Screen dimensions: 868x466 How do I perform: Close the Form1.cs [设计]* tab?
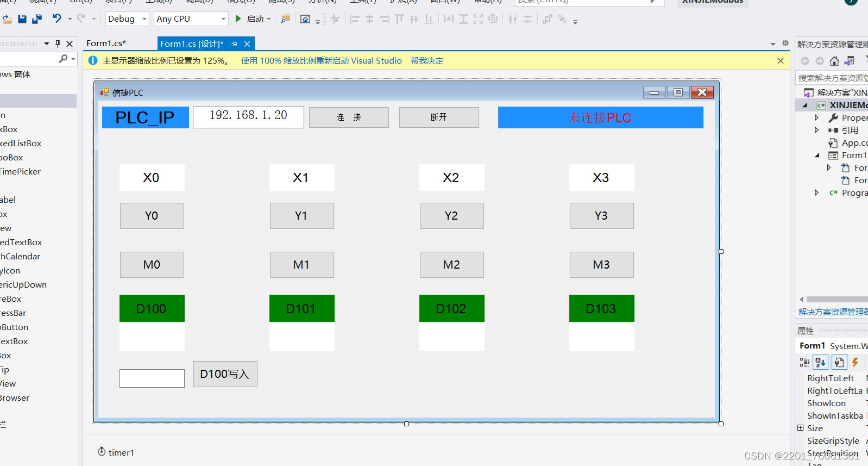pyautogui.click(x=247, y=44)
